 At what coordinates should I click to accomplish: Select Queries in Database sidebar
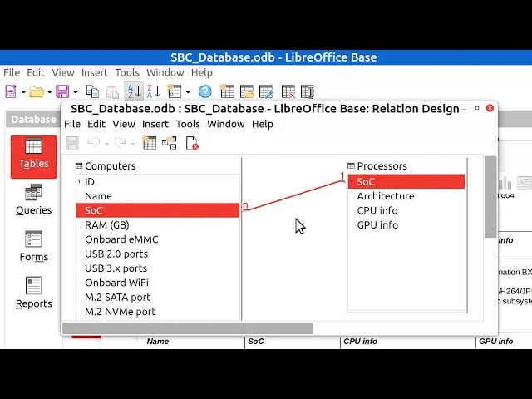pos(33,200)
